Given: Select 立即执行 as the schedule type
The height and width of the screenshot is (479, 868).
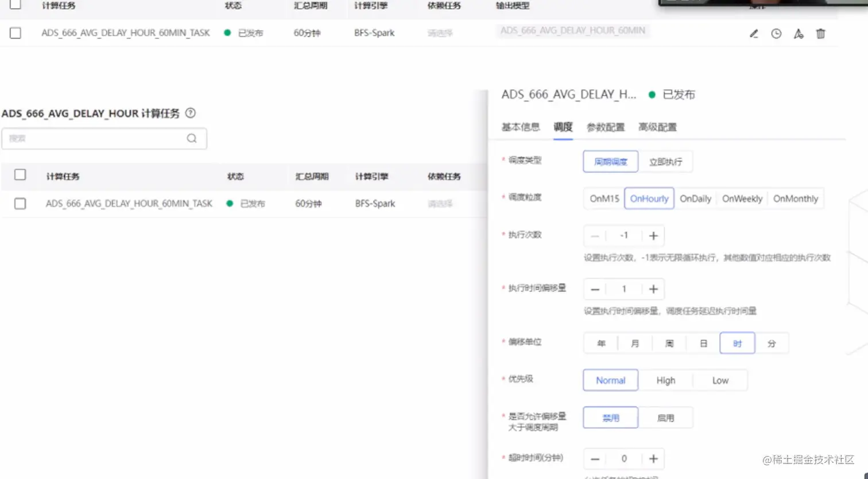Looking at the screenshot, I should click(665, 162).
